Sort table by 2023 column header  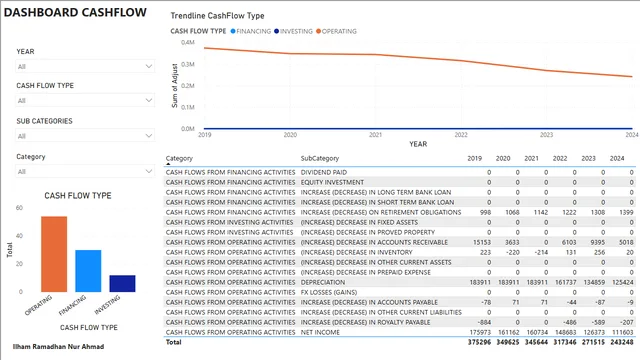(589, 158)
